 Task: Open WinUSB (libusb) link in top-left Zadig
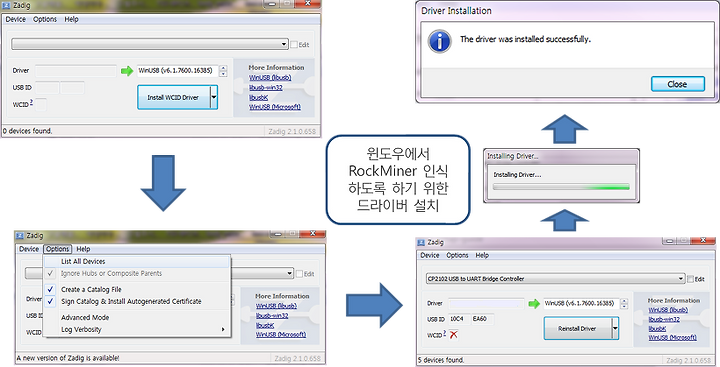[x=270, y=78]
